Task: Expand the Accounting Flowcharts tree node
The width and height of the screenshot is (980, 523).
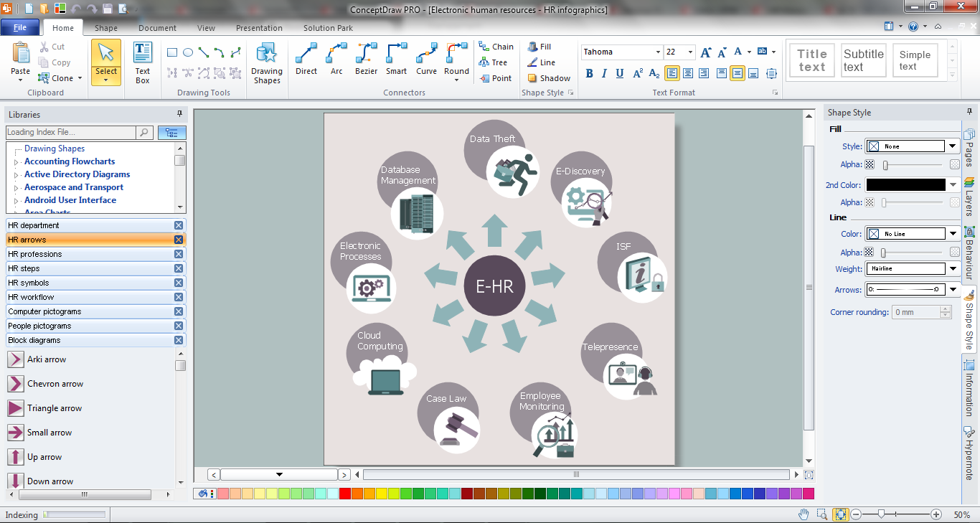Action: tap(16, 162)
